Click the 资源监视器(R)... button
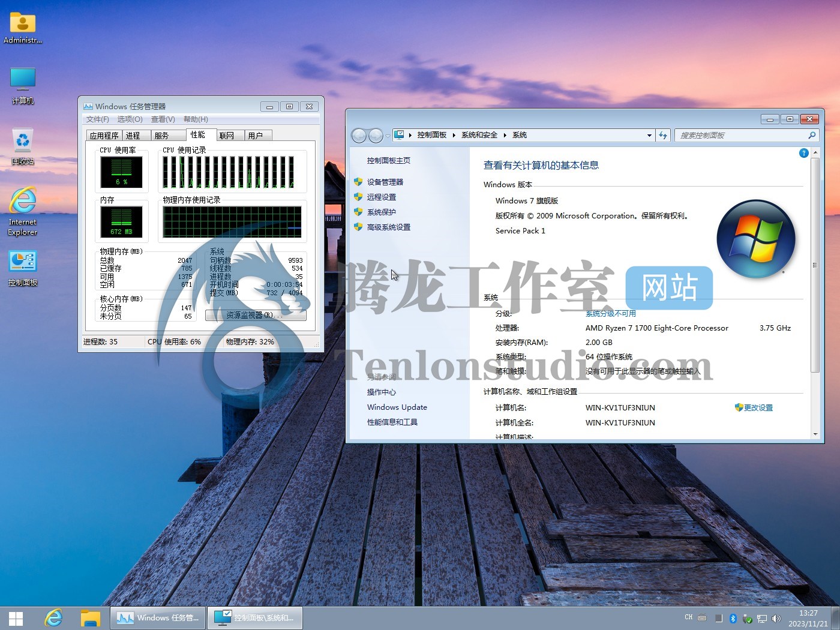The image size is (840, 630). pos(256,315)
